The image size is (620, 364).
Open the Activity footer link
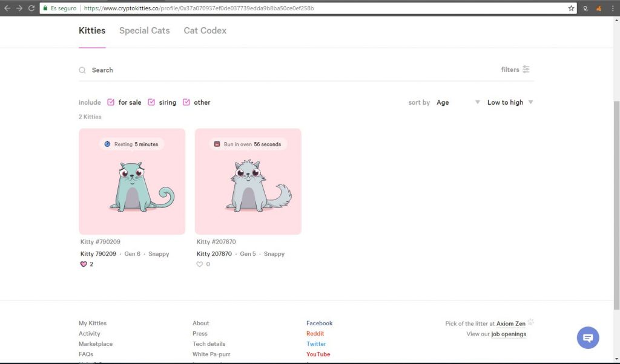click(x=90, y=333)
